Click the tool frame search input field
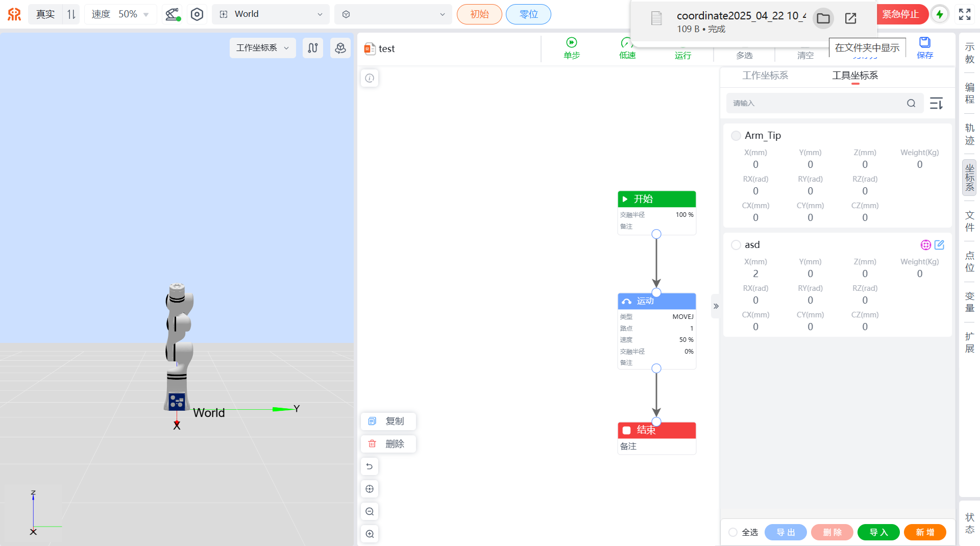Viewport: 980px width, 546px height. [x=817, y=104]
